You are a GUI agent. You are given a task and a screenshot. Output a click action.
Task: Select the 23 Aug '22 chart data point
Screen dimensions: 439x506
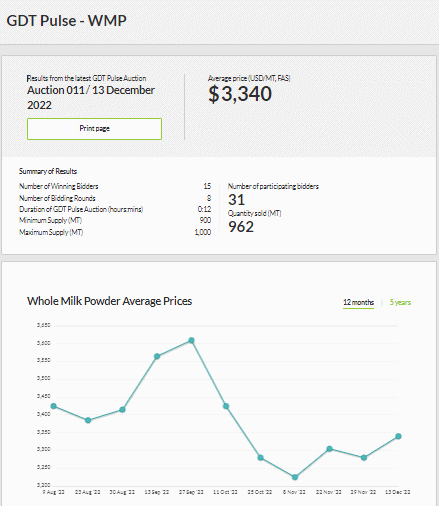coord(88,420)
